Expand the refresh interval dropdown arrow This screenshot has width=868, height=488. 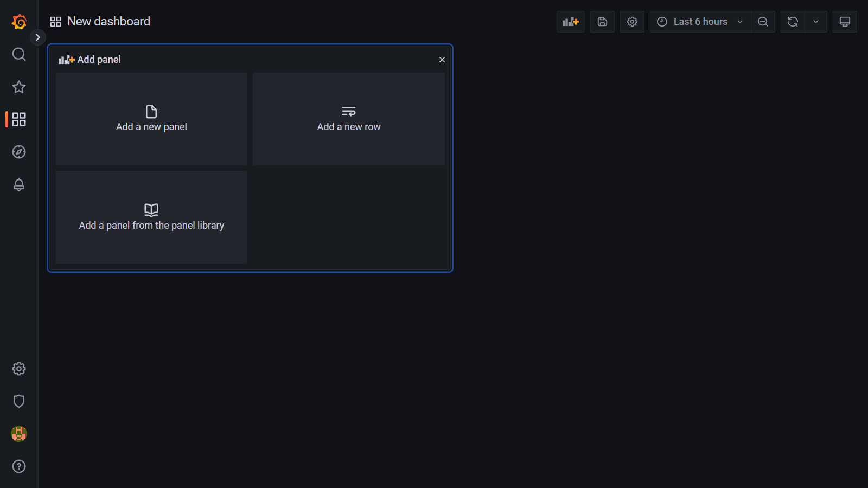[x=815, y=22]
